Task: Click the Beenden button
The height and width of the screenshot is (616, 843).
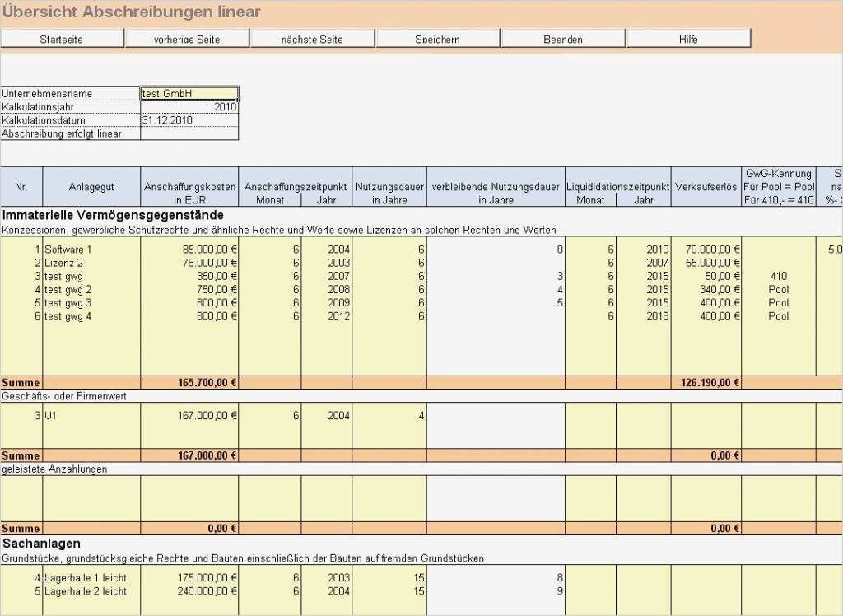Action: pyautogui.click(x=562, y=37)
